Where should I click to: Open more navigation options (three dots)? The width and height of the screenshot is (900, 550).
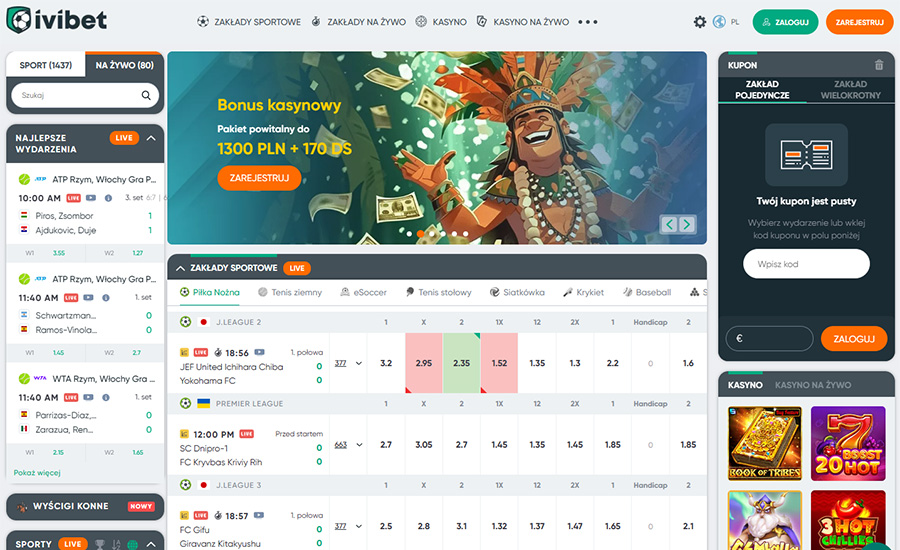tap(588, 22)
